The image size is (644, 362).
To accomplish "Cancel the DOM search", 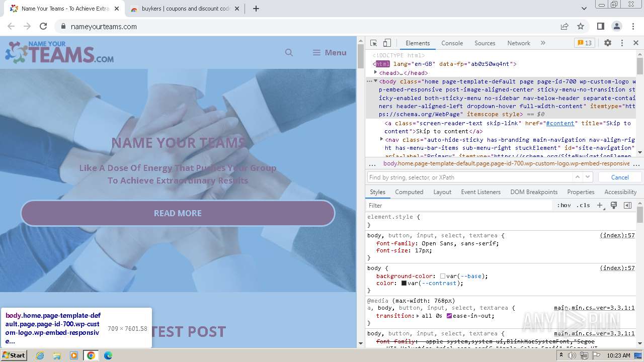I will [x=619, y=177].
